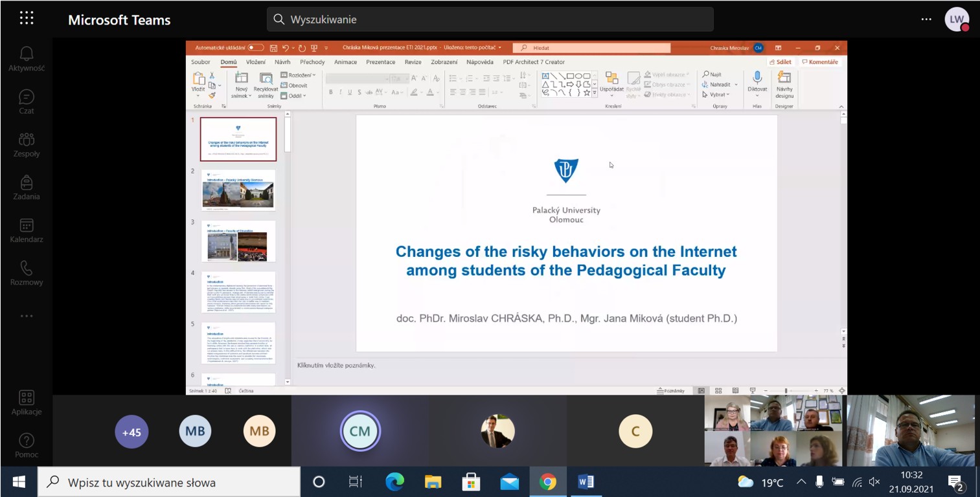Click the PowerPoint zoom slider
This screenshot has width=980, height=497.
coord(786,391)
